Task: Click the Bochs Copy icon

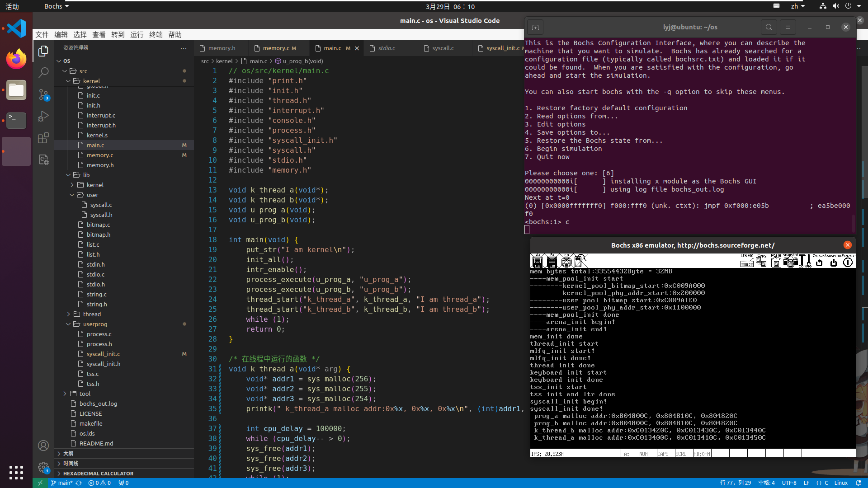Action: [x=761, y=261]
